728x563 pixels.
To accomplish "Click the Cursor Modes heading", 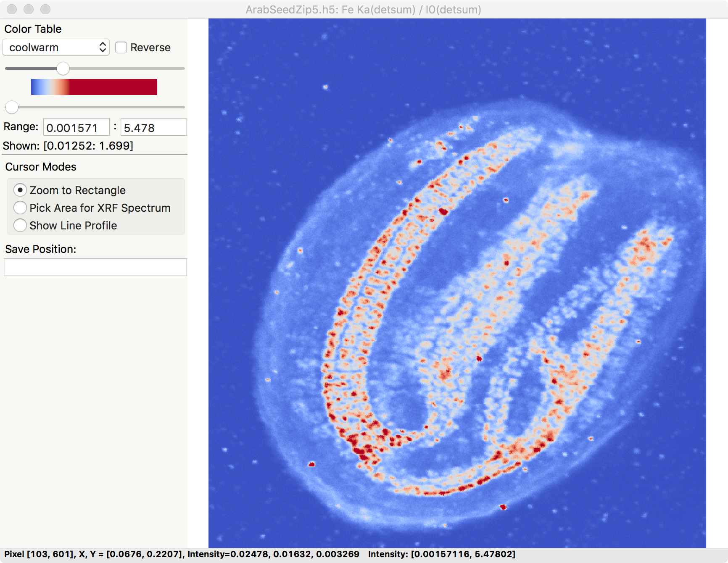I will pos(41,167).
